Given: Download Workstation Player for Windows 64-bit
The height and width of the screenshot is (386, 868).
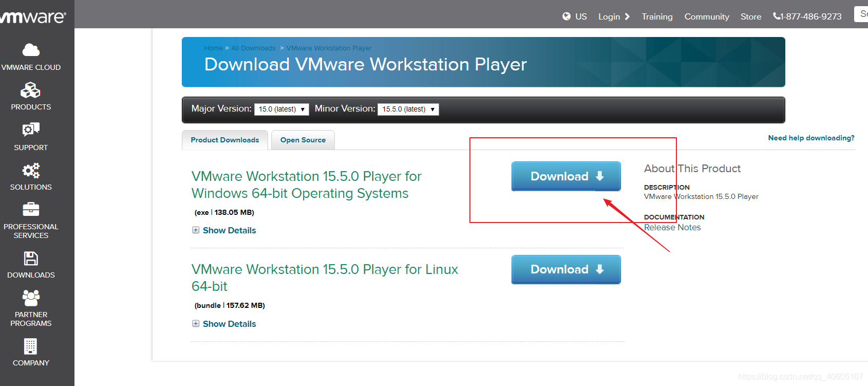Looking at the screenshot, I should pyautogui.click(x=566, y=176).
